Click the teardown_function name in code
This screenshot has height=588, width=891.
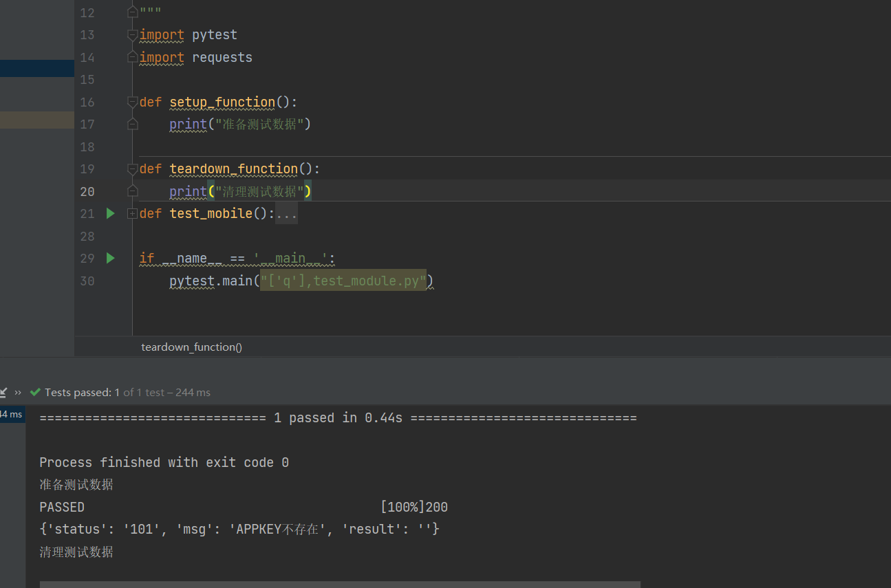click(x=233, y=169)
